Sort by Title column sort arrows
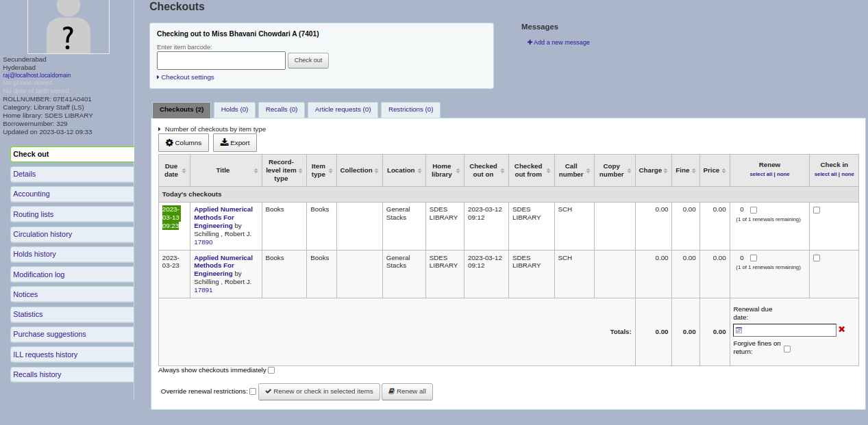 (256, 170)
